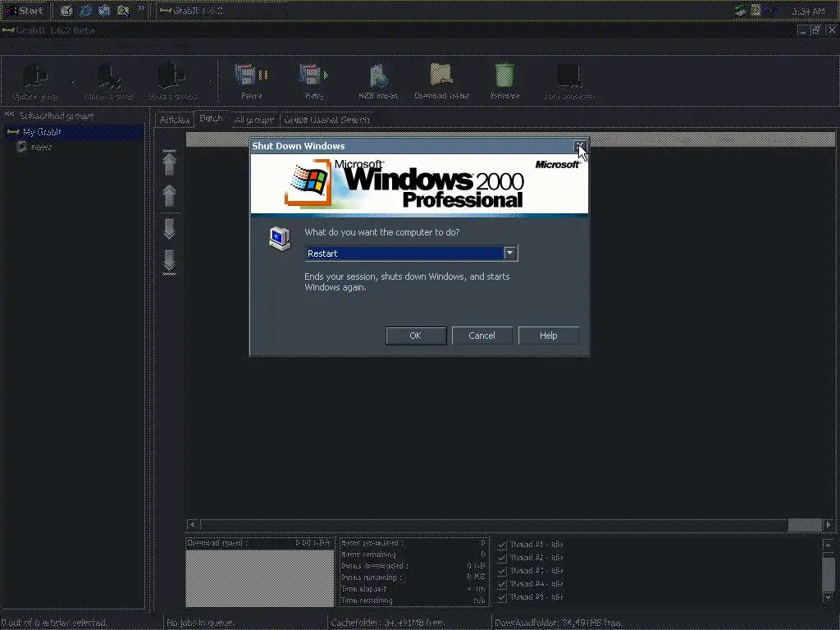Viewport: 840px width, 630px height.
Task: Collapse the Subscribed groups panel
Action: tap(9, 115)
